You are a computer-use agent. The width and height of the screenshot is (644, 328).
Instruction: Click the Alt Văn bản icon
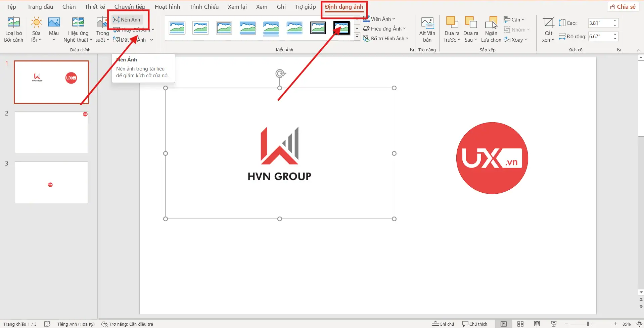point(427,23)
